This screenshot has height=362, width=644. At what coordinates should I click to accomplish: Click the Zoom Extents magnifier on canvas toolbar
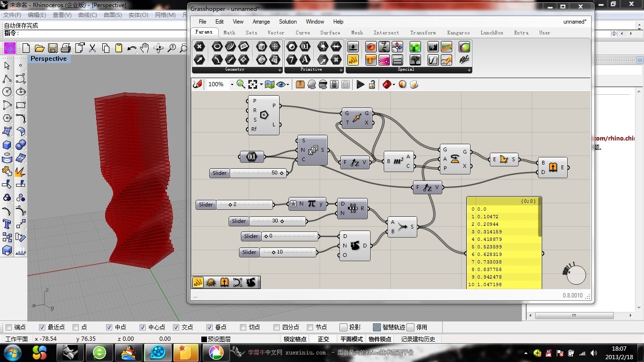[x=241, y=84]
